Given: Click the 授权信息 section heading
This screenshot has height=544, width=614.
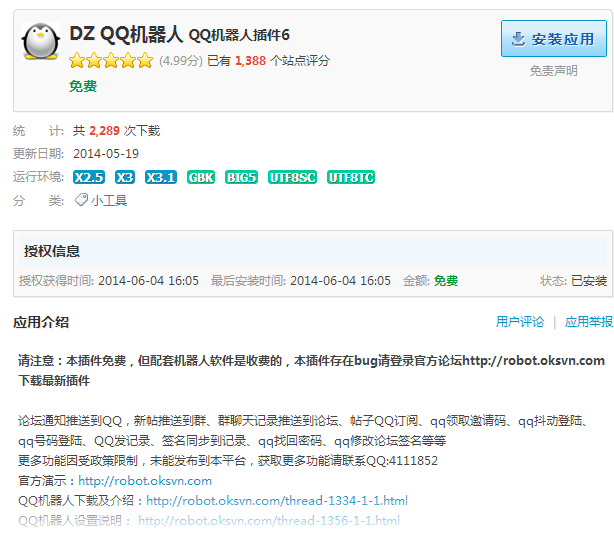Looking at the screenshot, I should pyautogui.click(x=52, y=251).
